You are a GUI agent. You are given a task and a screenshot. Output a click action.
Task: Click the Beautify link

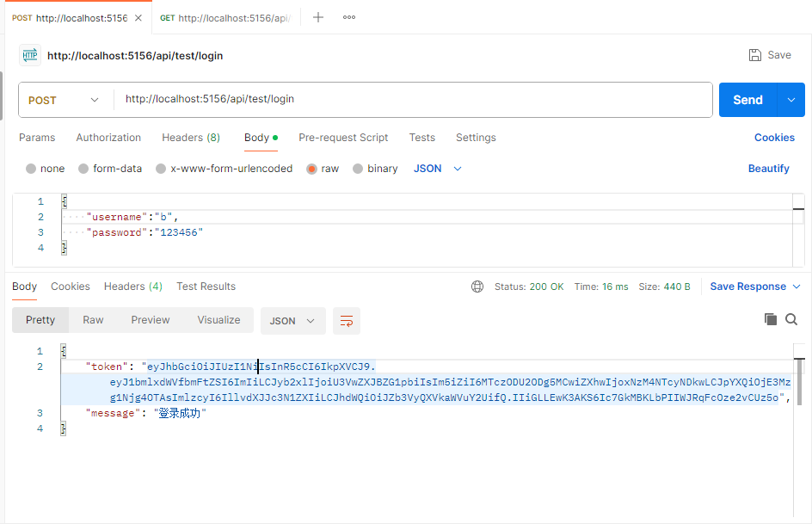click(x=768, y=169)
